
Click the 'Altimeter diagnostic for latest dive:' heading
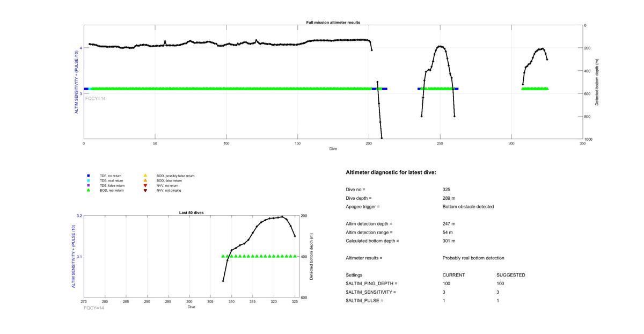tap(391, 172)
